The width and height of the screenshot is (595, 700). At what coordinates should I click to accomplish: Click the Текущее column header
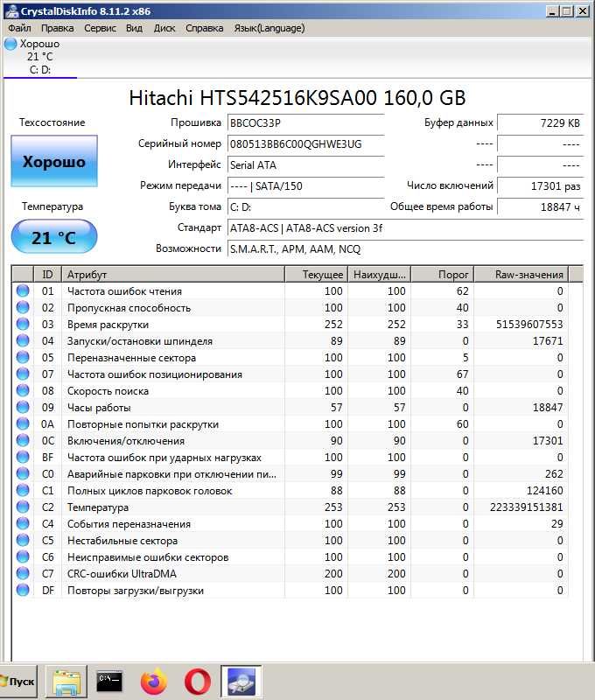pyautogui.click(x=316, y=274)
